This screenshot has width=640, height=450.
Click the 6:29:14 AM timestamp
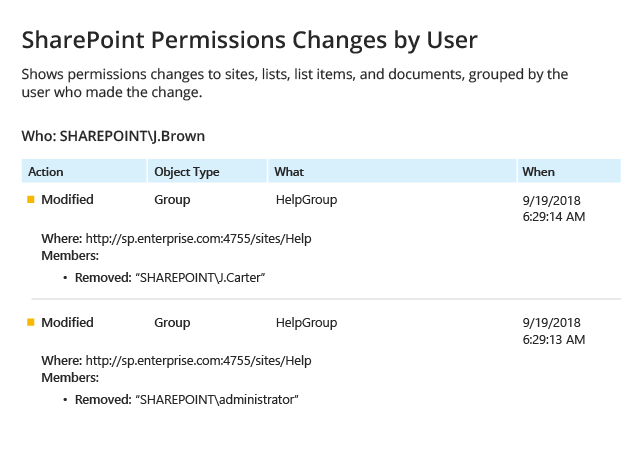coord(554,216)
